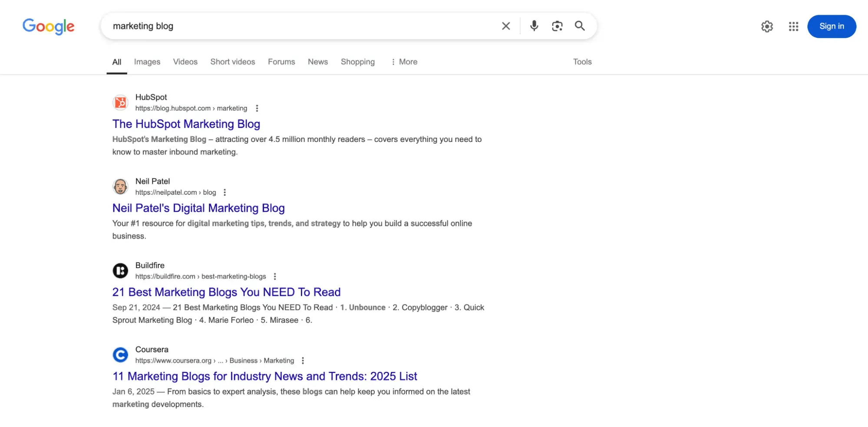Click Neil Patel's avatar icon
The width and height of the screenshot is (868, 427).
[x=120, y=187]
